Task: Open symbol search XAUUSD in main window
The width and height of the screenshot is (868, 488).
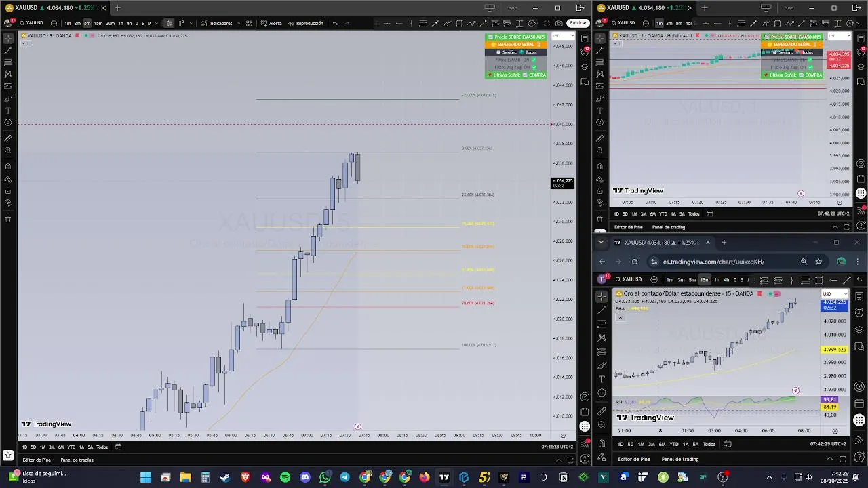Action: coord(31,23)
